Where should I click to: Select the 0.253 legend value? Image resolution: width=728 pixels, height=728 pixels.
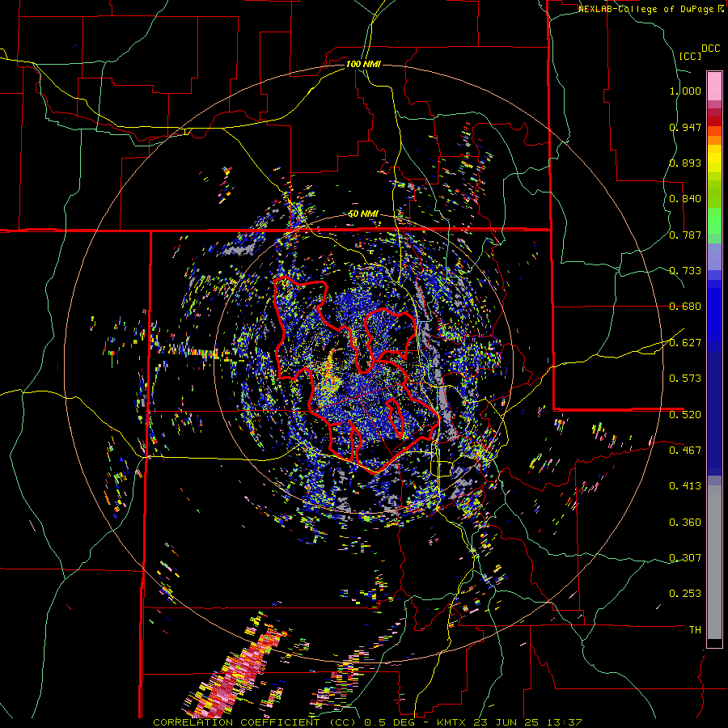(x=685, y=594)
